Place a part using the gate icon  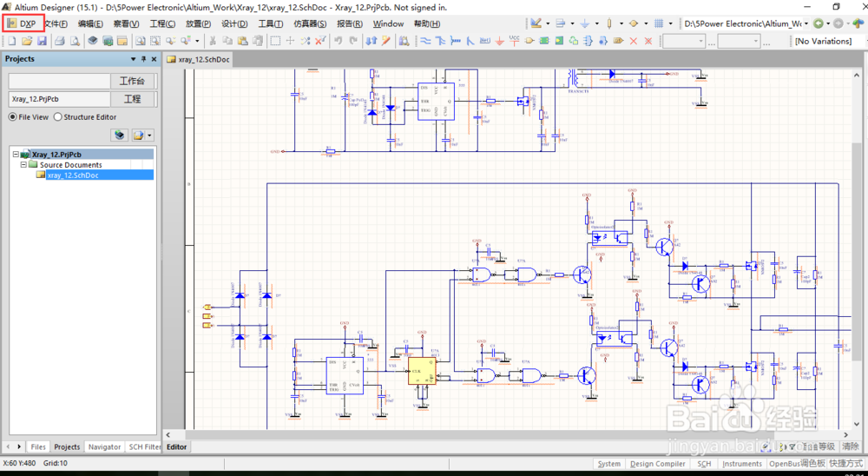529,41
